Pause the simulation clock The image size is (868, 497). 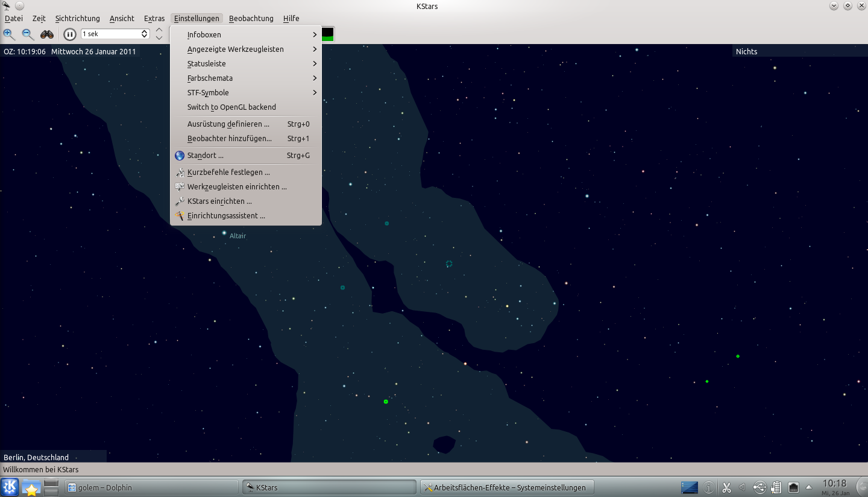[69, 34]
